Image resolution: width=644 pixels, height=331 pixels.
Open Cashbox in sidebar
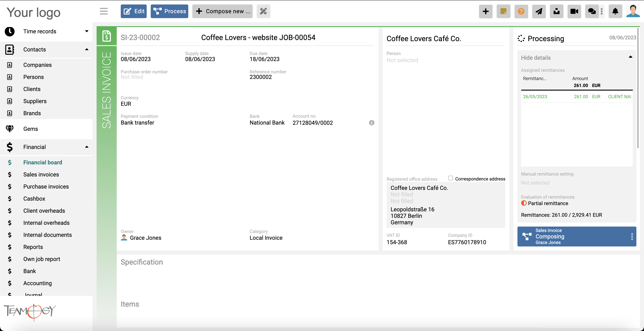pyautogui.click(x=34, y=199)
